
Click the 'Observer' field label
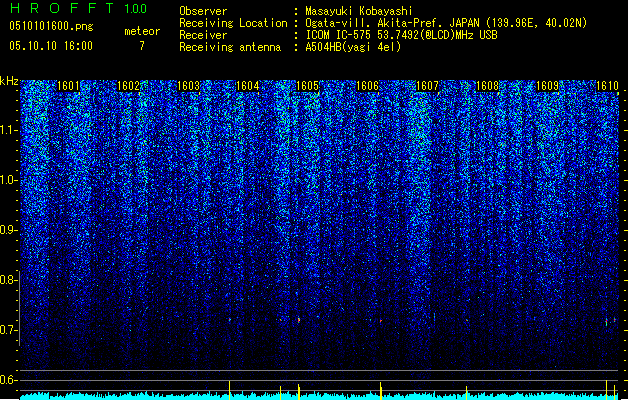point(203,11)
